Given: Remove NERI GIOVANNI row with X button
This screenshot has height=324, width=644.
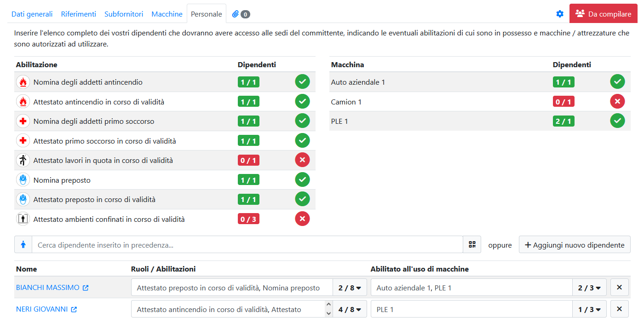Looking at the screenshot, I should [619, 309].
